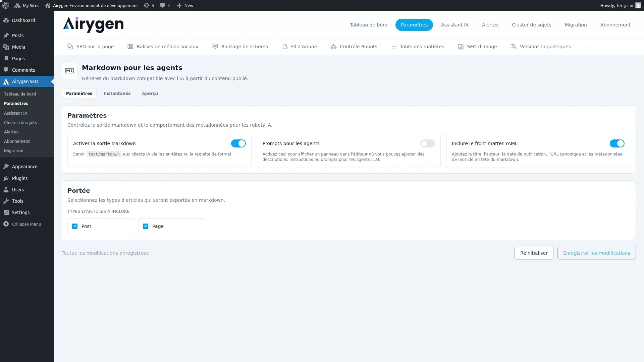Open Abonnement top tab
Screen dimensions: 644x362
click(x=615, y=25)
